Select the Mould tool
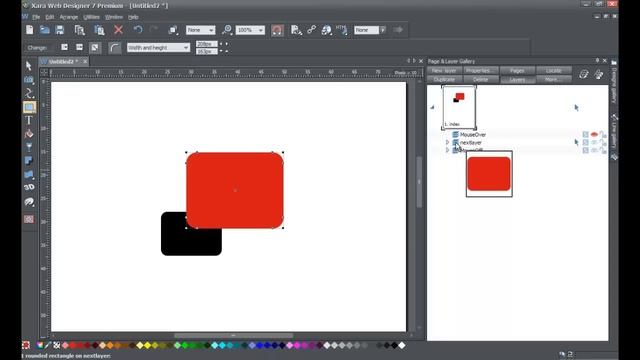The image size is (640, 360). (29, 174)
